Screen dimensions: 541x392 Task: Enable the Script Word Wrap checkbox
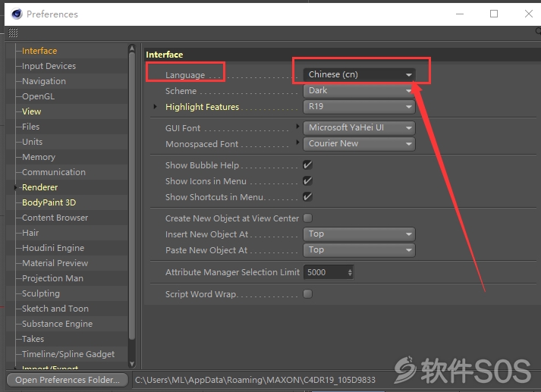(307, 293)
